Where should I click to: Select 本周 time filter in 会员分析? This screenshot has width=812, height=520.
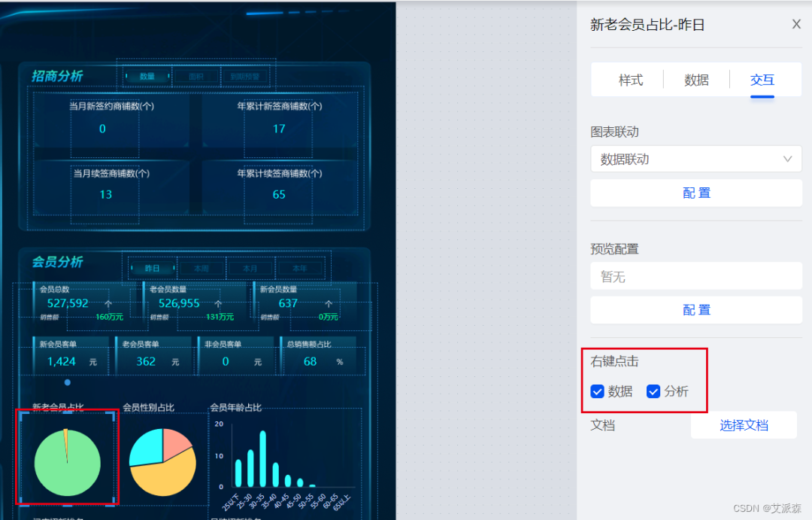[201, 268]
